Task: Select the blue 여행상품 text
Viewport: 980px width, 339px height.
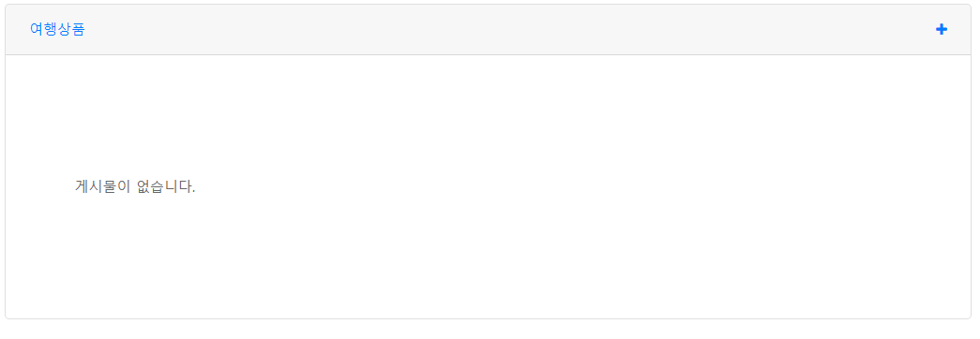Action: click(57, 29)
